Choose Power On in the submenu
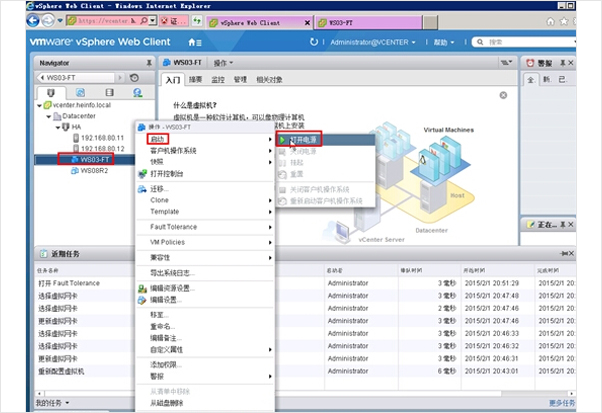The height and width of the screenshot is (413, 602). click(325, 140)
